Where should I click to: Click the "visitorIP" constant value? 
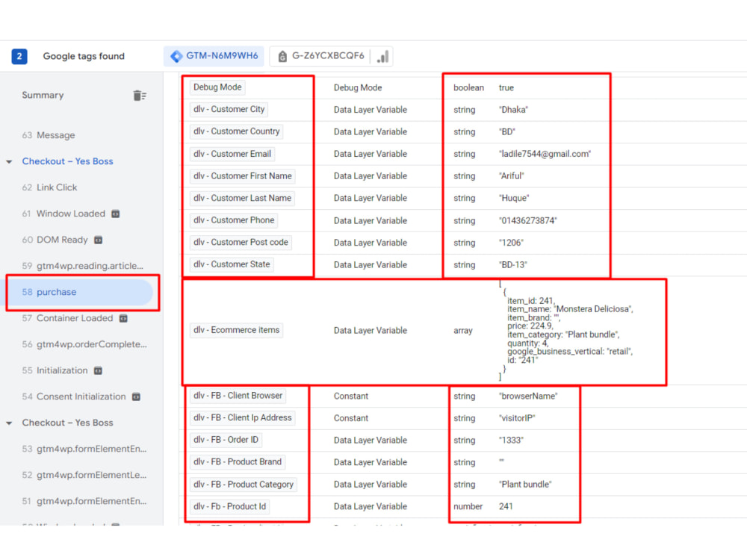518,418
